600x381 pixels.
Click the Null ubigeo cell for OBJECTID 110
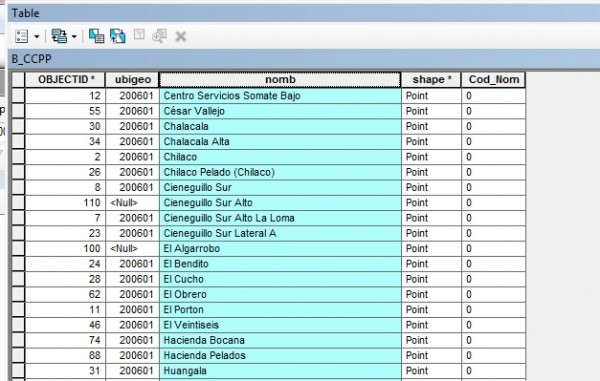pos(132,203)
